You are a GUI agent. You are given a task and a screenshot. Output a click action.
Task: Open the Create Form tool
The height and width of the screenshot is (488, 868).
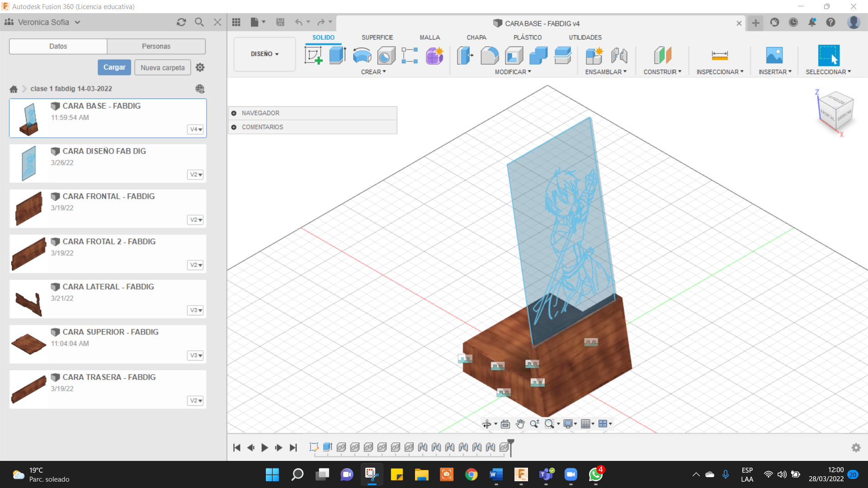point(434,56)
